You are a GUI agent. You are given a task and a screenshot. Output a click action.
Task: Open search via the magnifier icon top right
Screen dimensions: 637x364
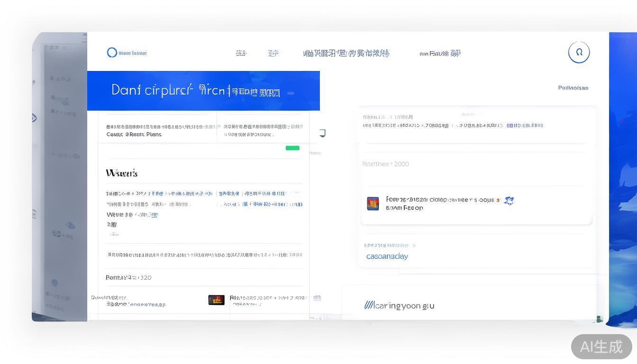579,52
